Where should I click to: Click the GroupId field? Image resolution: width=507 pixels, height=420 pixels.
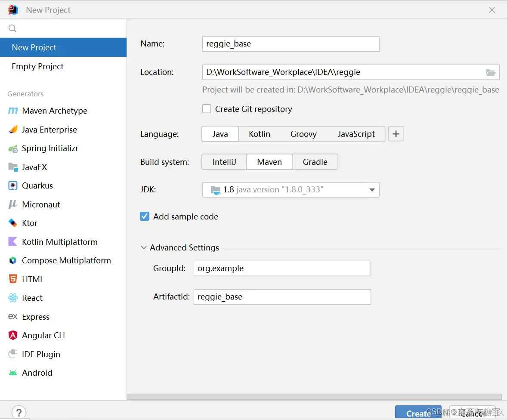282,269
